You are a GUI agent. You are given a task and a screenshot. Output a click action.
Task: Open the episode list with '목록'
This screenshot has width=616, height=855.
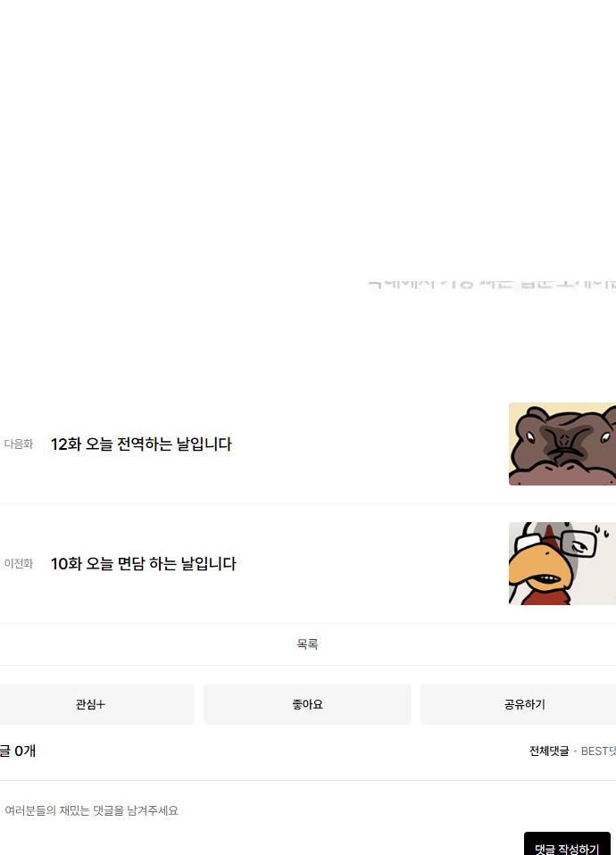click(308, 644)
